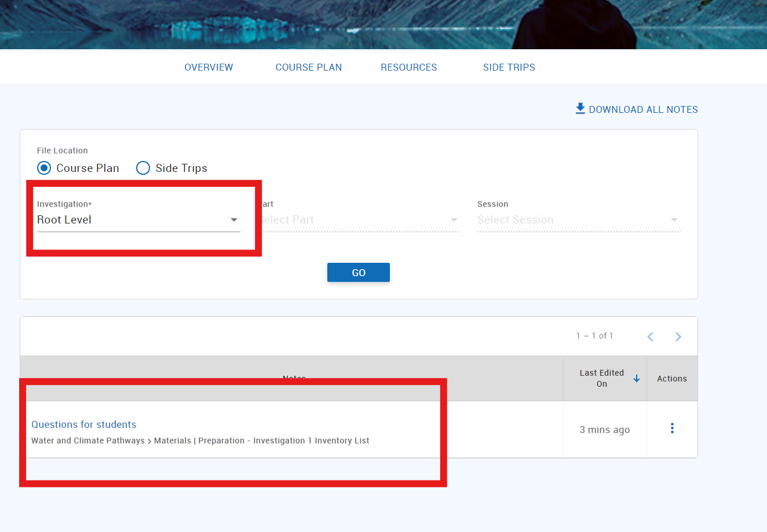
Task: Switch to the Overview tab
Action: pos(209,67)
